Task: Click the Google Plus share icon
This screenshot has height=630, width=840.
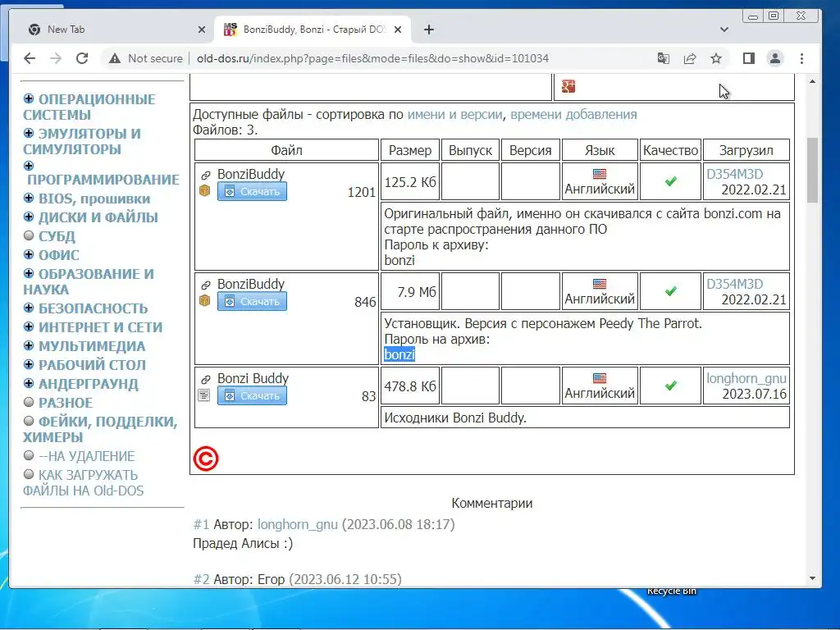Action: [568, 85]
